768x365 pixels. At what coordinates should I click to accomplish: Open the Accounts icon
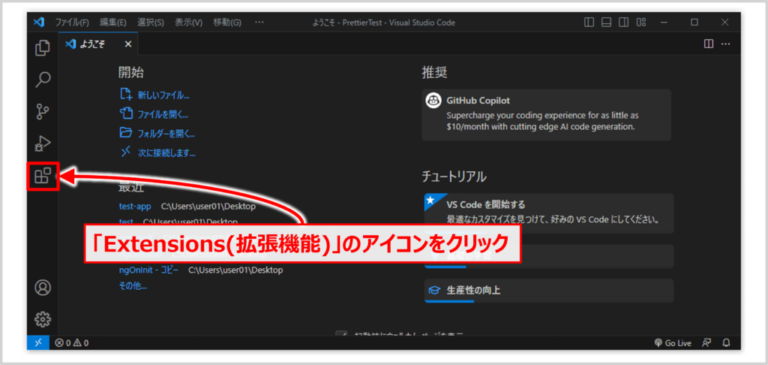43,288
